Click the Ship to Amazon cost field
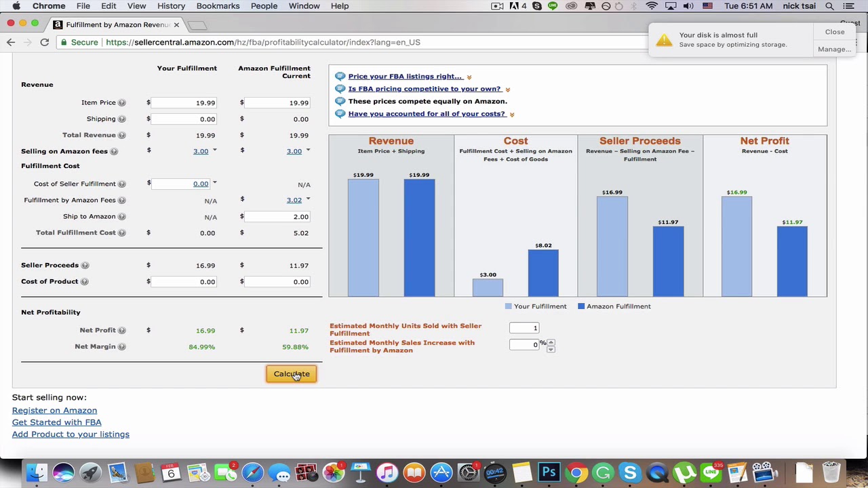Screen dimensions: 868x488 pos(277,217)
